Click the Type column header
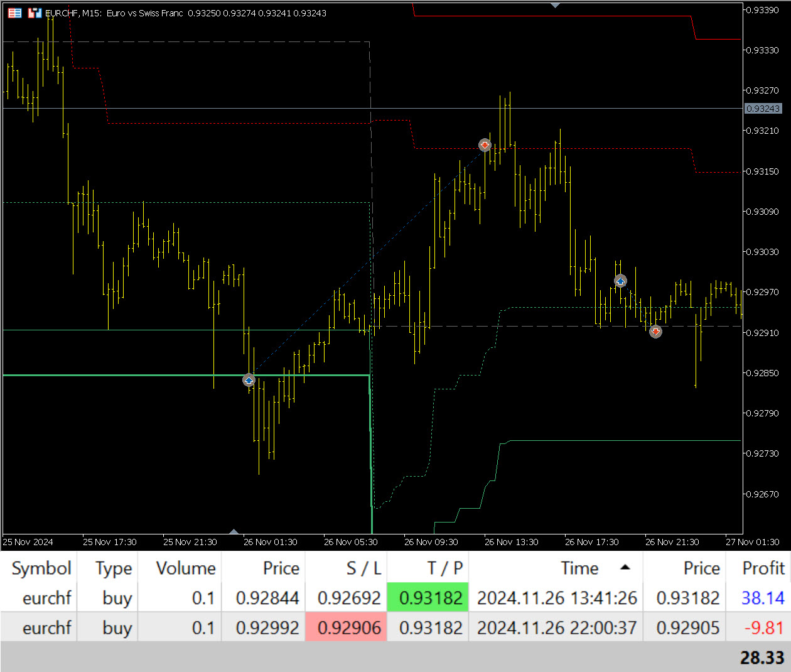The width and height of the screenshot is (791, 672). 114,568
